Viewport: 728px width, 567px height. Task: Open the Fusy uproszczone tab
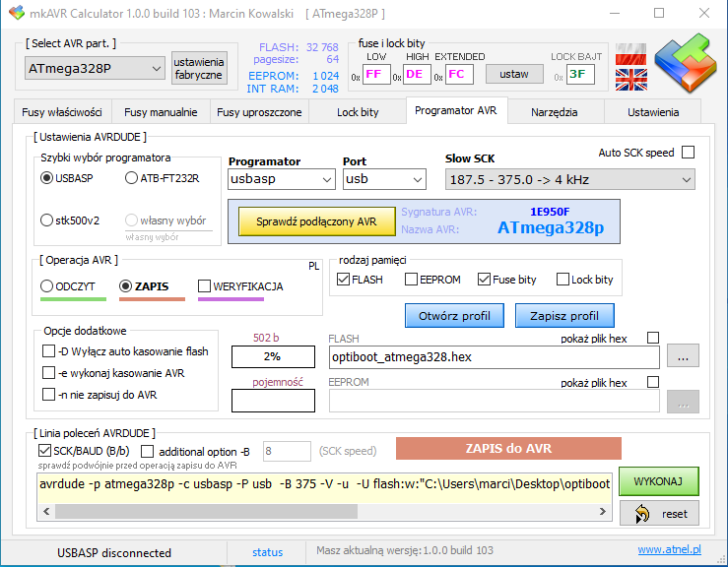tap(259, 112)
